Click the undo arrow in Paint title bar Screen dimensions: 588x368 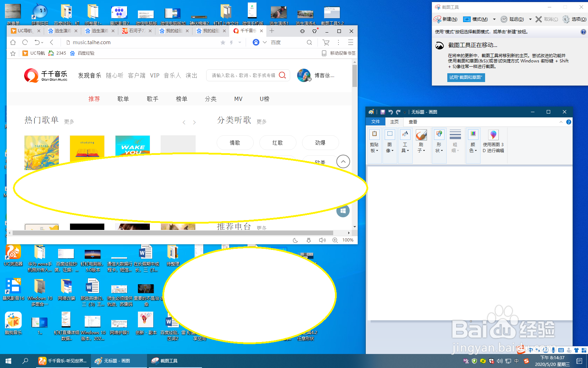391,112
